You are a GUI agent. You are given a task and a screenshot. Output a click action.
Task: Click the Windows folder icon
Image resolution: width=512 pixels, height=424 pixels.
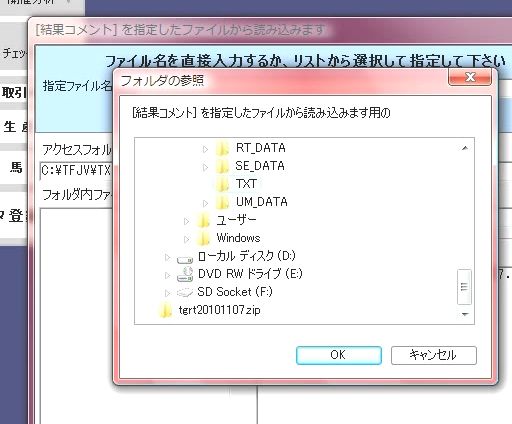click(204, 238)
